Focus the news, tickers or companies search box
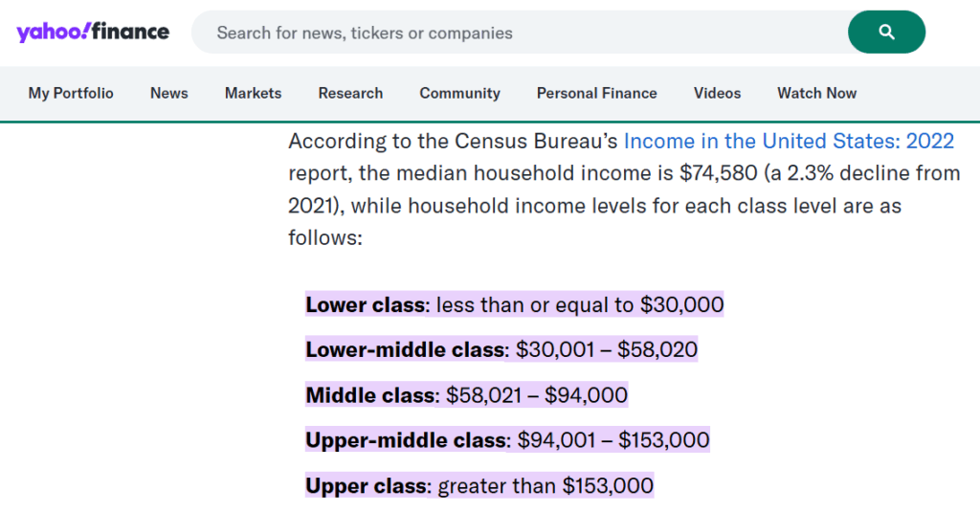The height and width of the screenshot is (513, 980). pos(517,33)
